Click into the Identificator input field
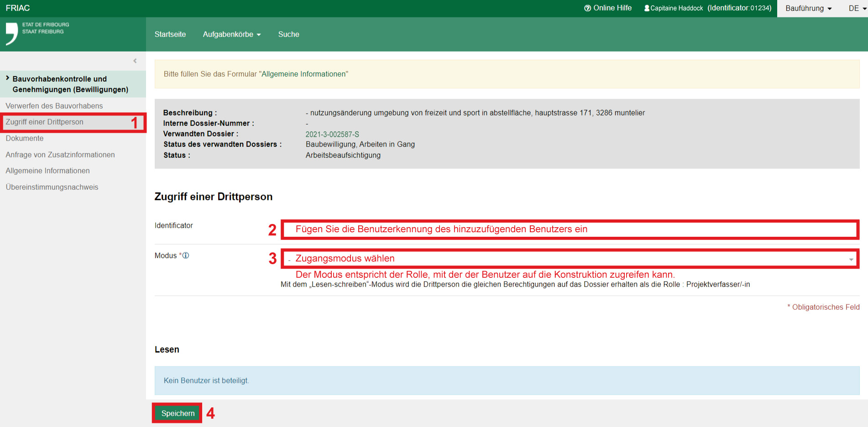868x427 pixels. 570,229
